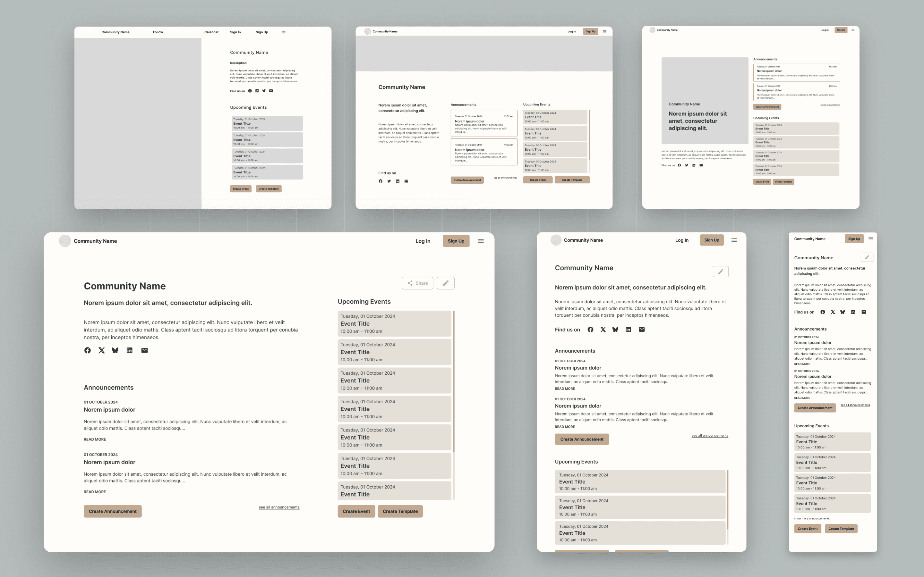Click 'show more announcements' link in mobile mockup
This screenshot has height=577, width=924.
(812, 519)
